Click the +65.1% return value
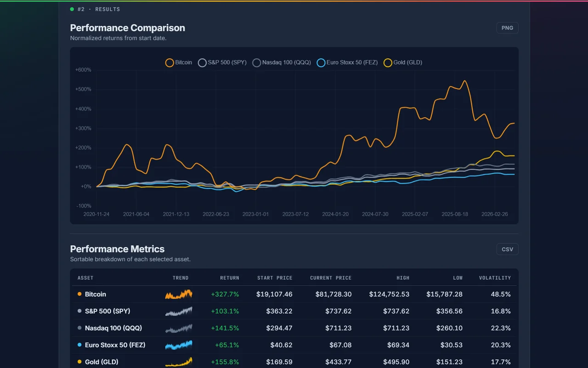Viewport: 588px width, 368px height. pos(227,345)
